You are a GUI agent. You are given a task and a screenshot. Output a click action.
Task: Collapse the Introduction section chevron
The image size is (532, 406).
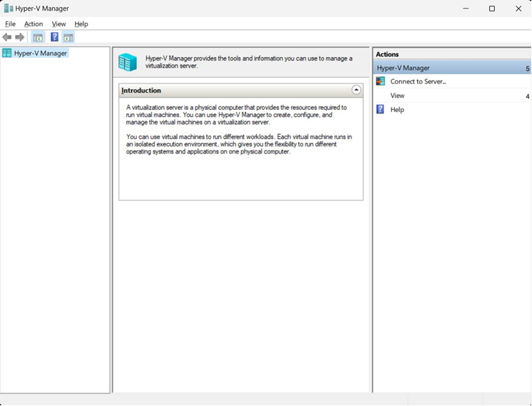[x=356, y=90]
